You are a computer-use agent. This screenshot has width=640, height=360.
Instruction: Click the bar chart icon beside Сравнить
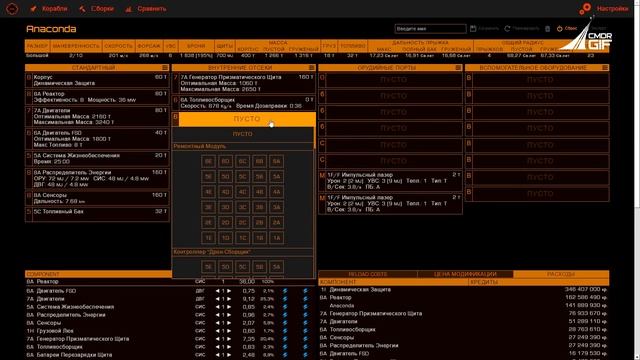tap(129, 9)
